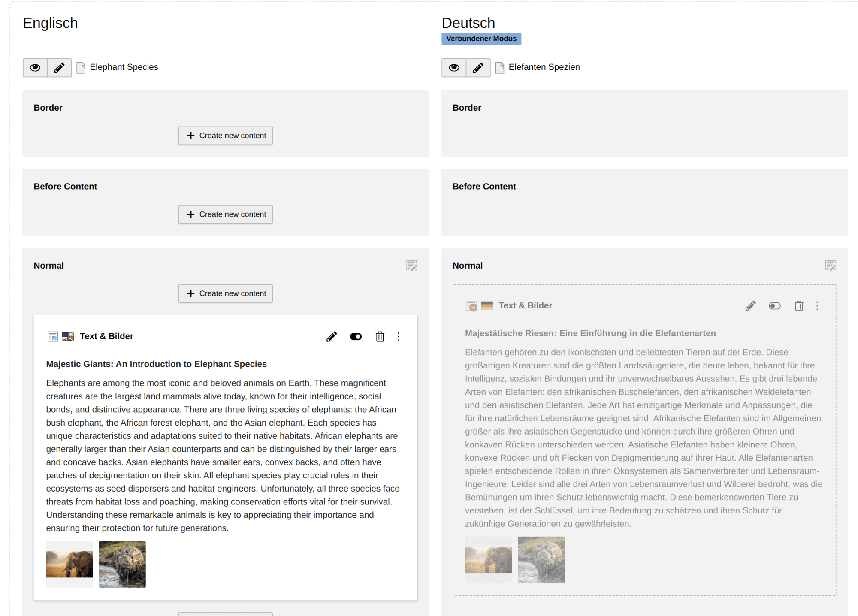Image resolution: width=858 pixels, height=616 pixels.
Task: Click the German Elefanten paragraph text
Action: (643, 438)
